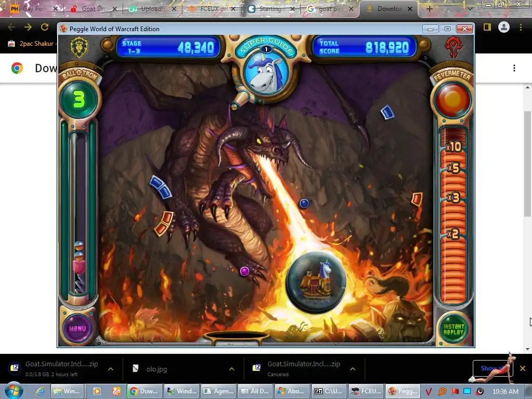This screenshot has height=399, width=532.
Task: Click the x2 Fevermeter multiplier label
Action: (454, 233)
